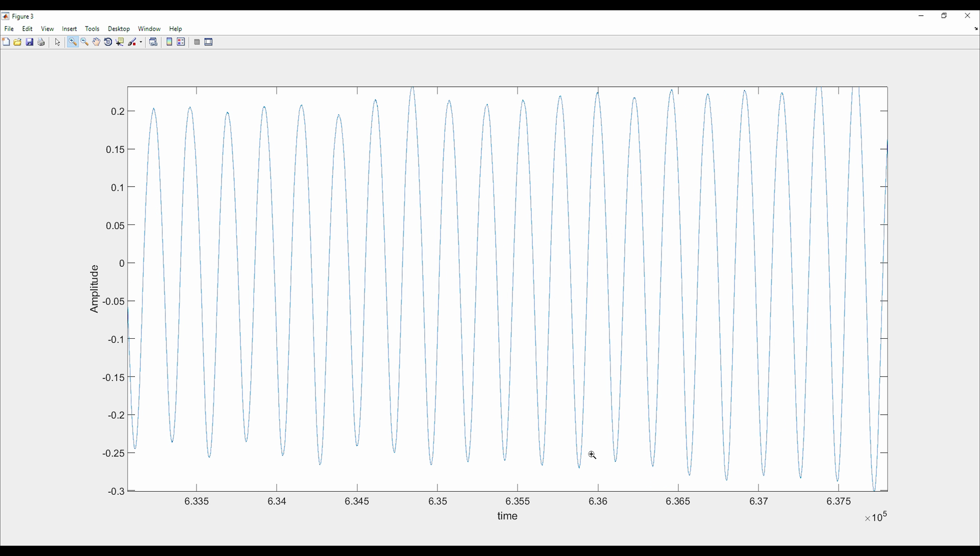Click the y-axis tick label 0.2

118,111
